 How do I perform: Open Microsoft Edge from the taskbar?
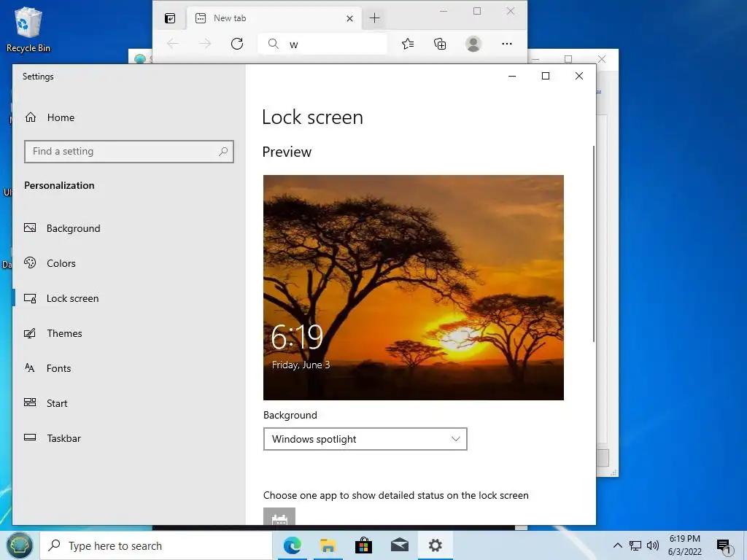pos(292,545)
